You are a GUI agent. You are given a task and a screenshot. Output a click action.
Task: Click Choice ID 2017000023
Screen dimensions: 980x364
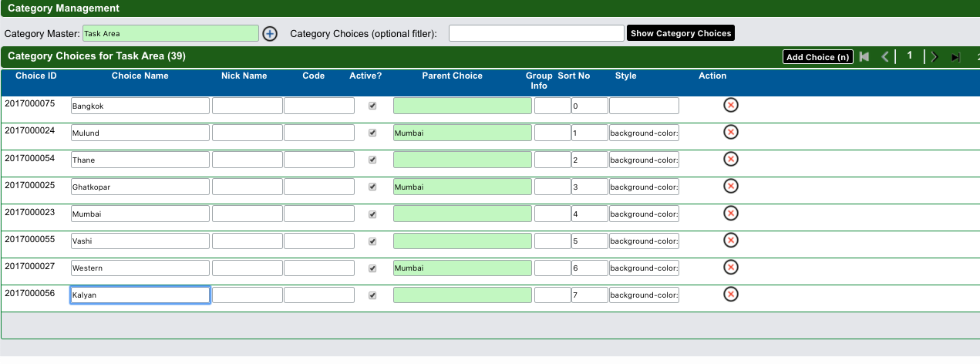coord(29,211)
